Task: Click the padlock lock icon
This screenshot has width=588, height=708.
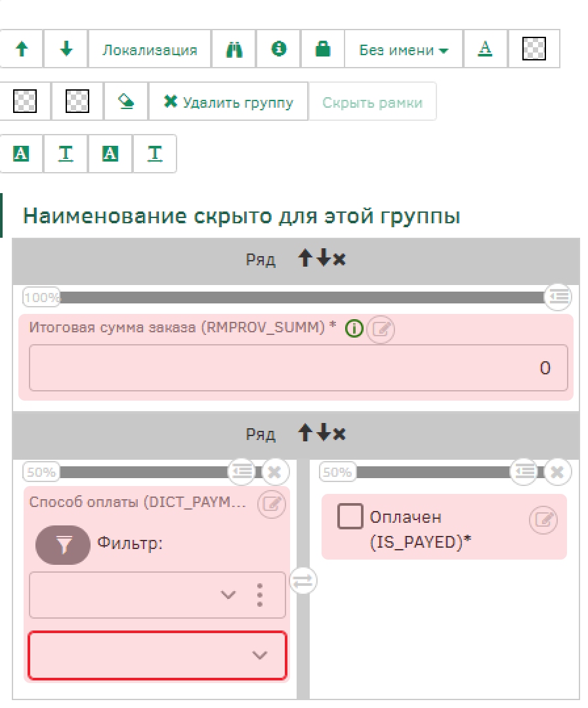Action: point(323,49)
